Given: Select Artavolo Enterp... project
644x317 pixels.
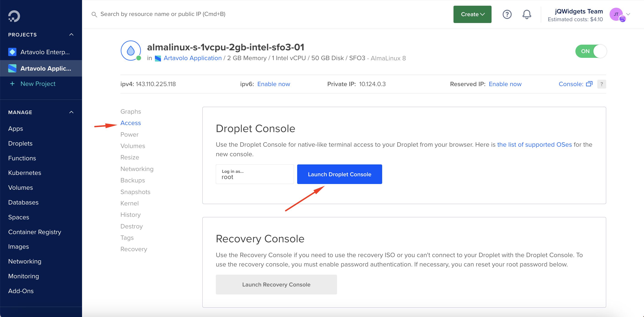Looking at the screenshot, I should 41,52.
